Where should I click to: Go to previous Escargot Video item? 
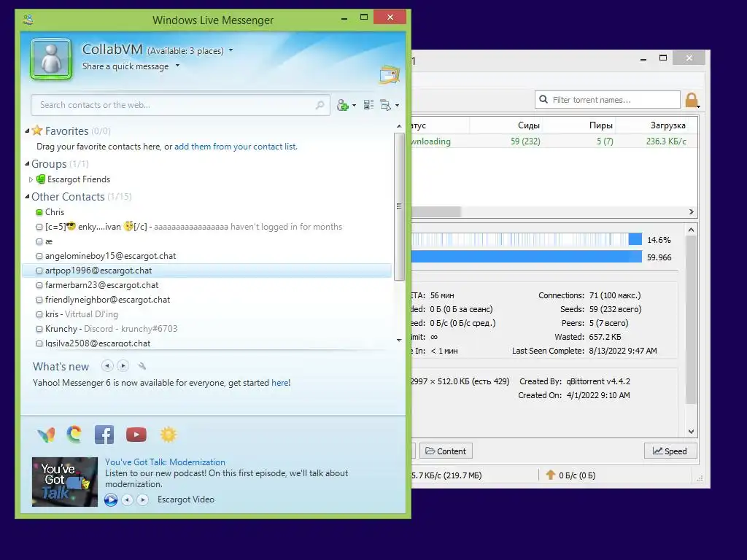[x=127, y=499]
